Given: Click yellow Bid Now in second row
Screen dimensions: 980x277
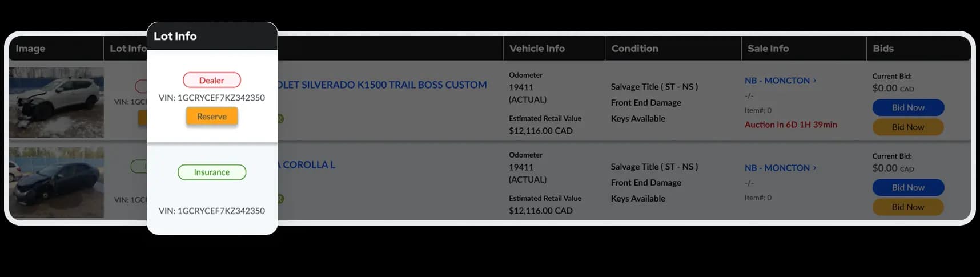Looking at the screenshot, I should 908,207.
